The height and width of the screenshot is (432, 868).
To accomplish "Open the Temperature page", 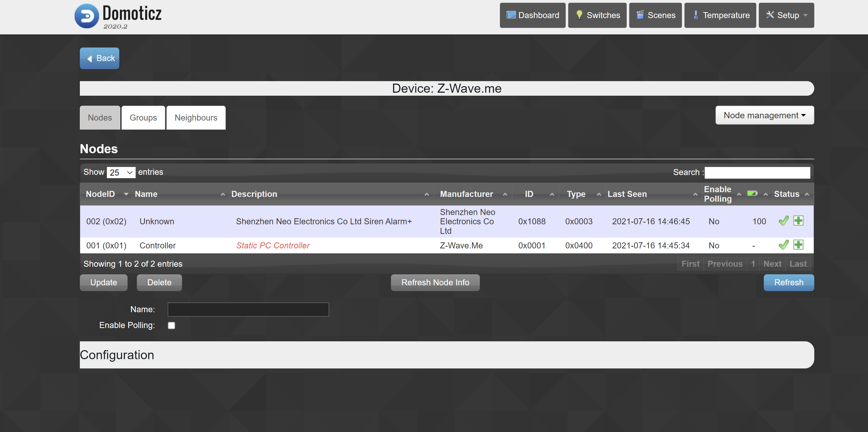I will 720,15.
